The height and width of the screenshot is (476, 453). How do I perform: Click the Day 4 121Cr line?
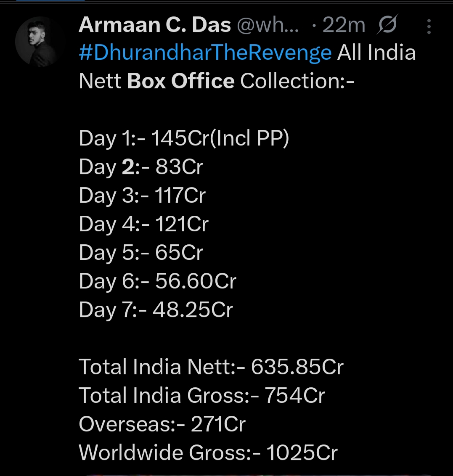click(143, 224)
